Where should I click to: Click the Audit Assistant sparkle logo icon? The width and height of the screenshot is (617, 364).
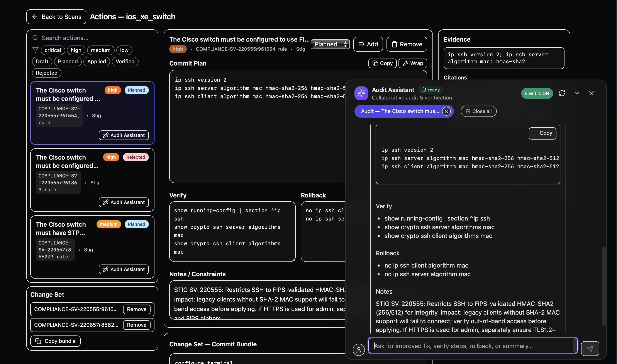click(361, 93)
